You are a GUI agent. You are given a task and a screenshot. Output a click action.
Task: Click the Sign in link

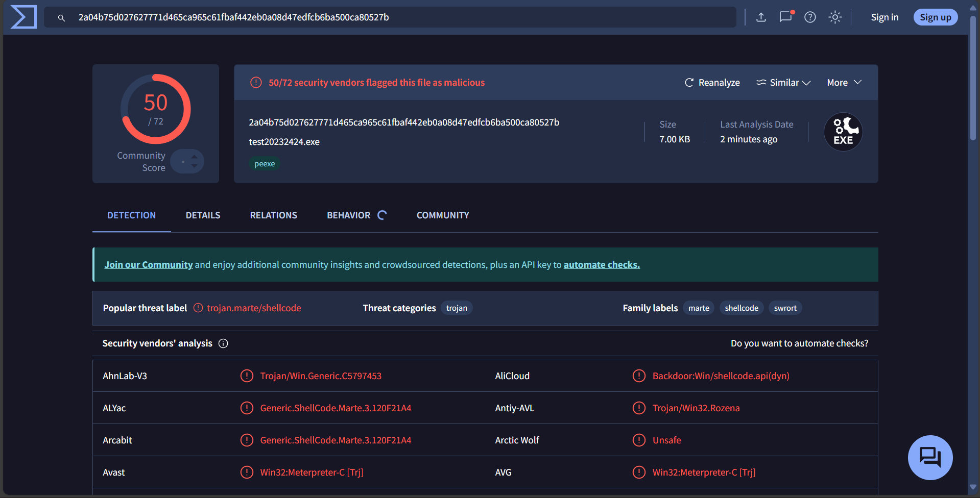tap(885, 17)
